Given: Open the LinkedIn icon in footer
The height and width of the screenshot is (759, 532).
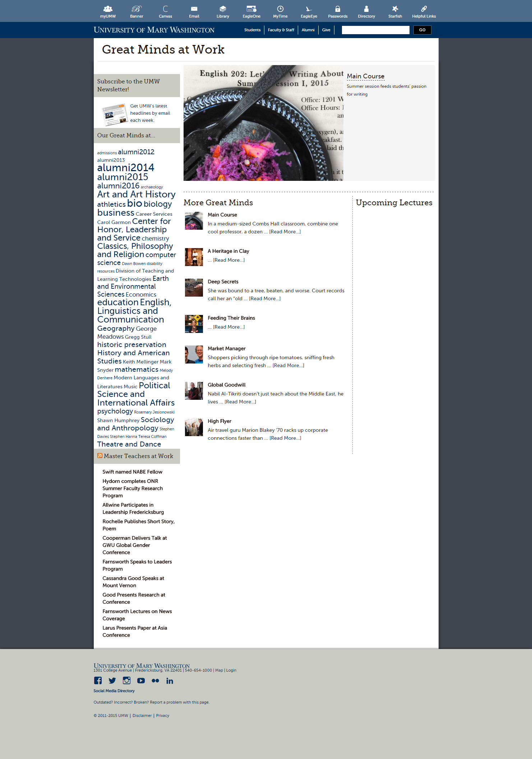Looking at the screenshot, I should click(x=170, y=681).
